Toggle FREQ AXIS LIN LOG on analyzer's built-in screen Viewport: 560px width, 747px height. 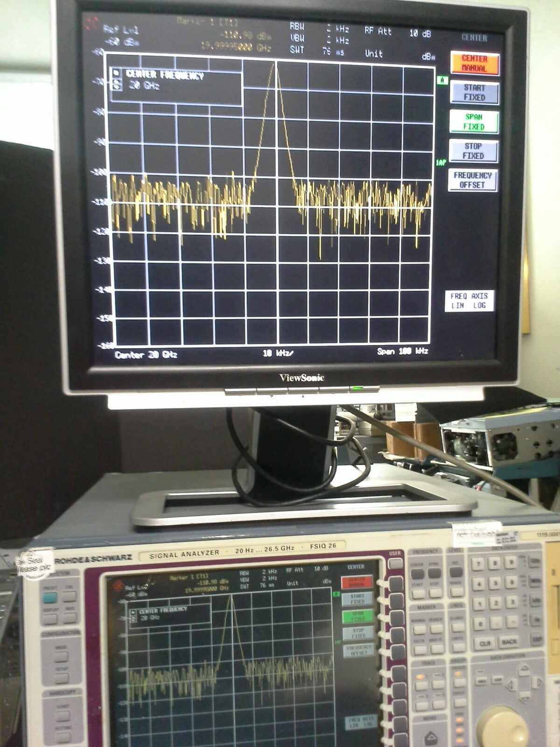tap(360, 723)
